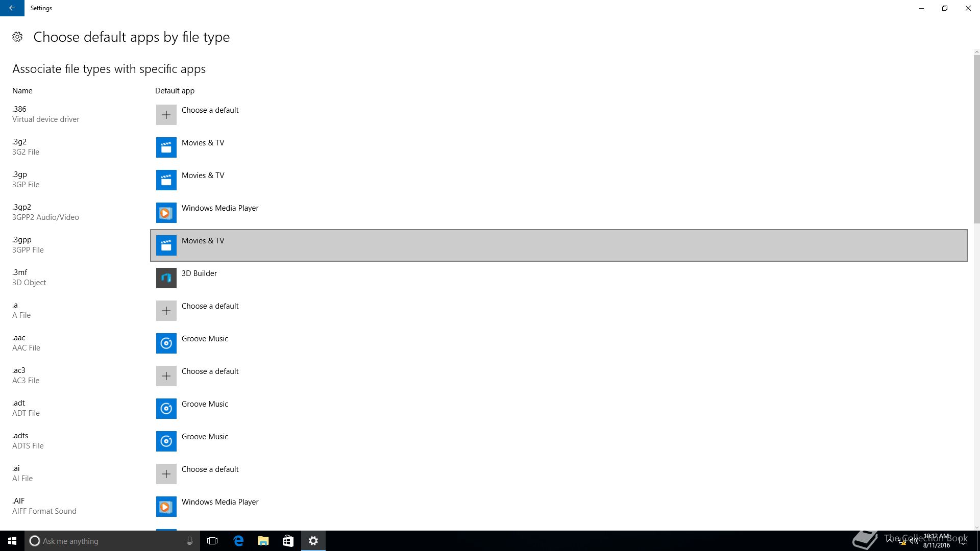Image resolution: width=980 pixels, height=551 pixels.
Task: Open the Store app from the taskbar
Action: click(x=288, y=541)
